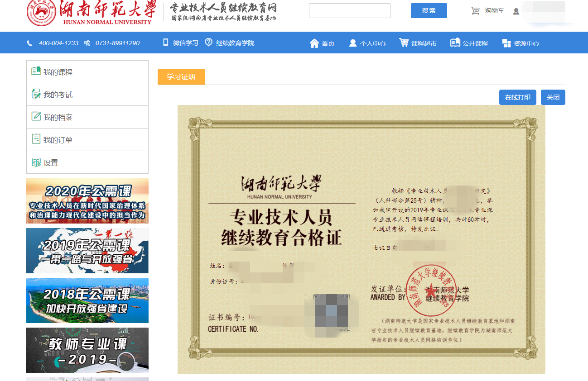
Task: Click the search input field
Action: (x=349, y=11)
